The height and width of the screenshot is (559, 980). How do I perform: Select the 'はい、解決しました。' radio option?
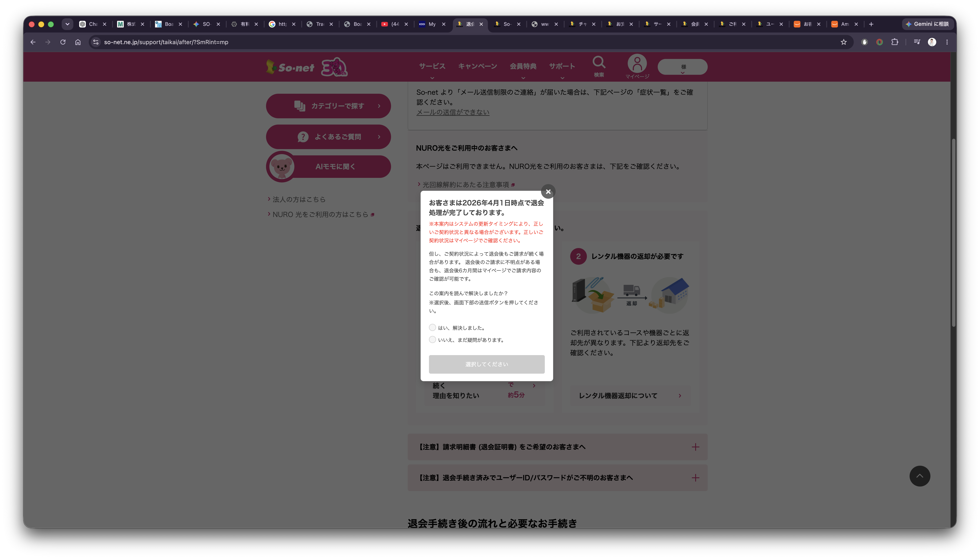tap(432, 327)
